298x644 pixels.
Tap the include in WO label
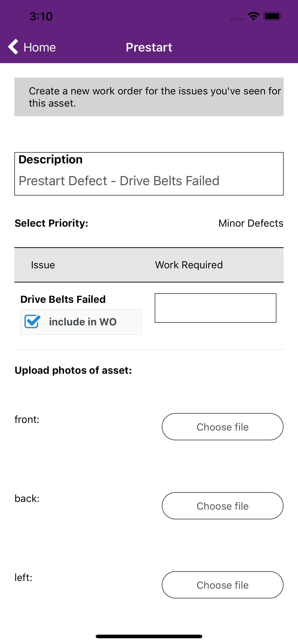pyautogui.click(x=83, y=322)
